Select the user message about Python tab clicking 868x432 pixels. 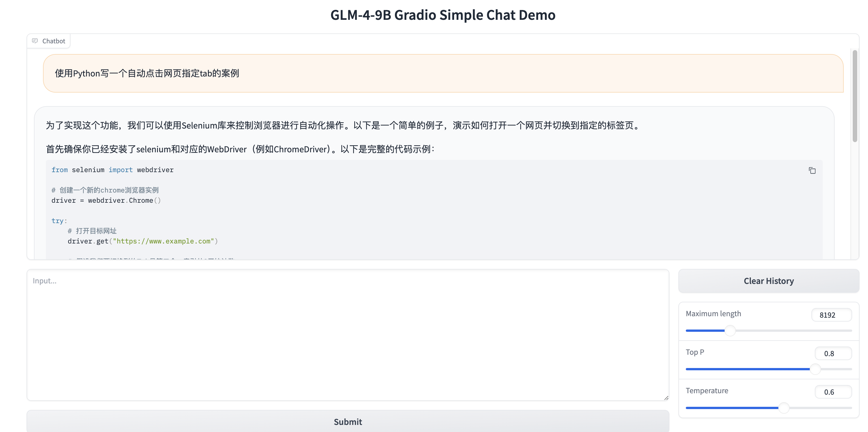click(147, 73)
